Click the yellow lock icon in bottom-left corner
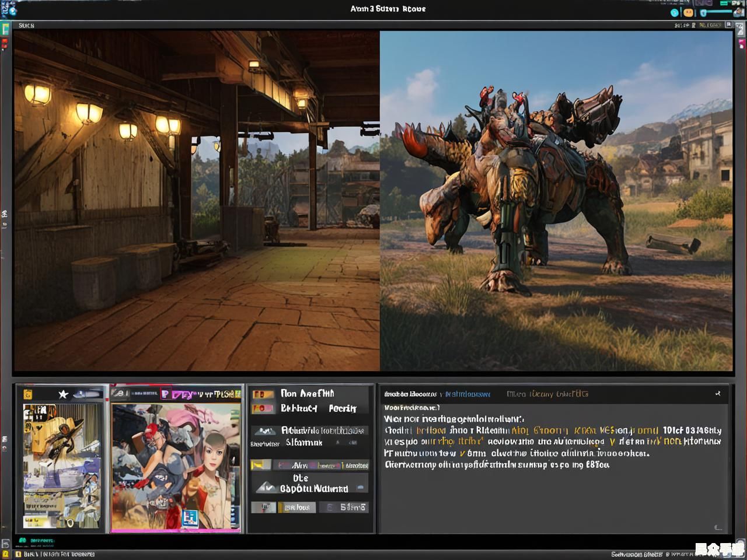The height and width of the screenshot is (560, 747). [5, 554]
